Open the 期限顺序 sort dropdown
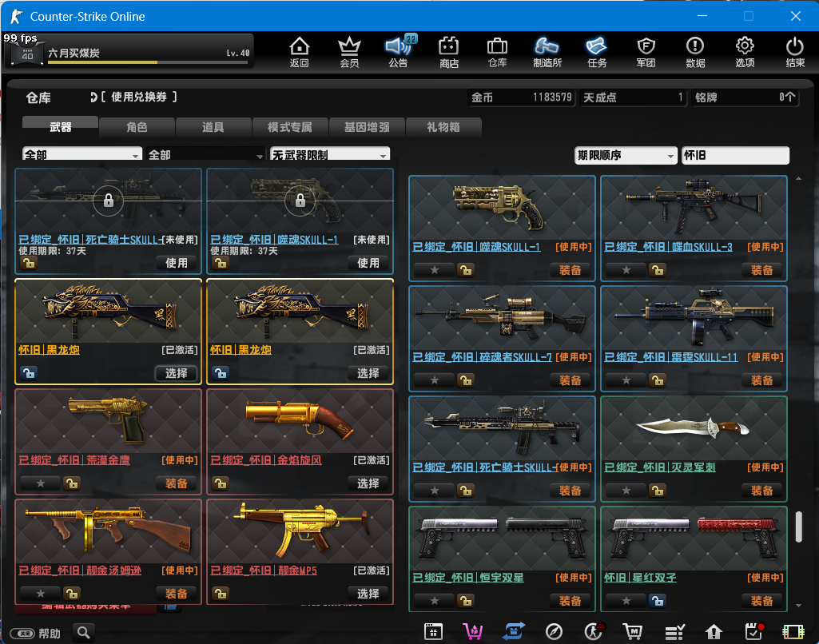Screen dimensions: 819x644 626,155
